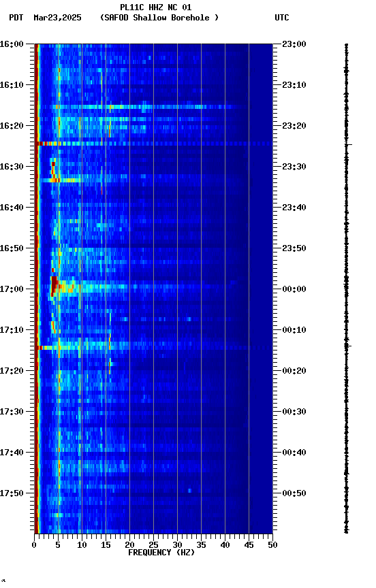
Task: Click the broadband event streak near 17:14 PDT
Action: point(154,348)
